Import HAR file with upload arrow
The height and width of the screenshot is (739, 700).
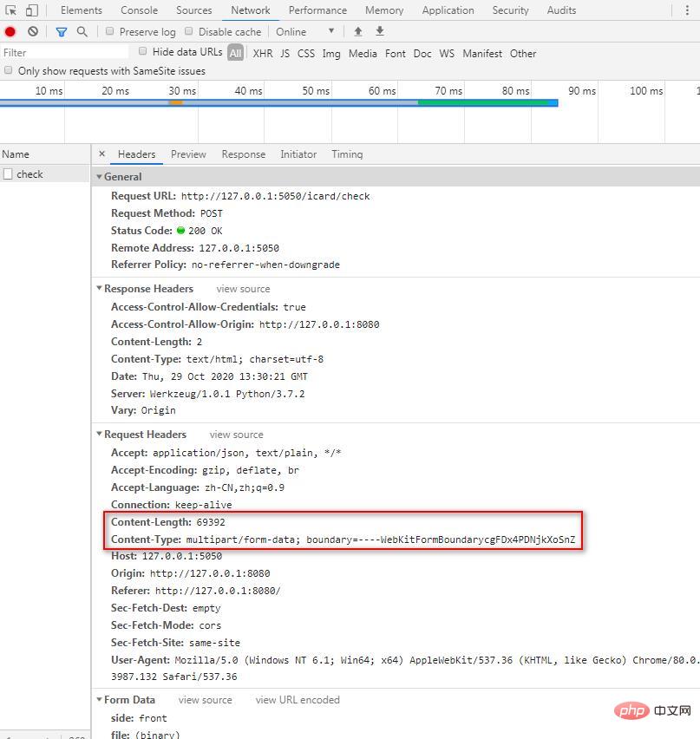coord(357,31)
